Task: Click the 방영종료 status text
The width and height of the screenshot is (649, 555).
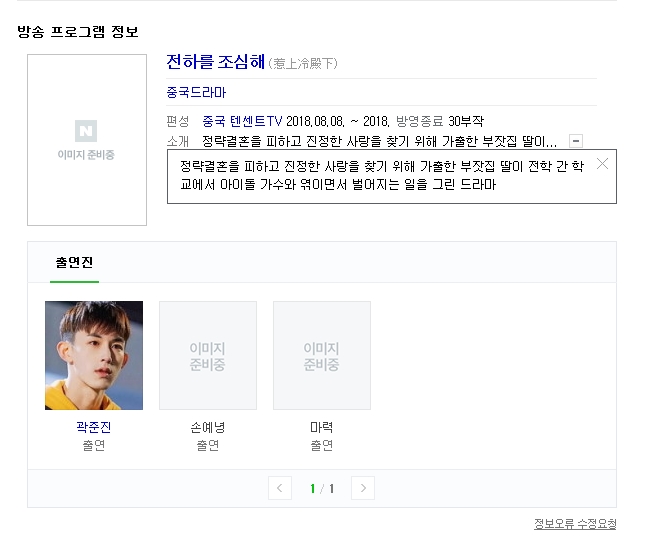Action: click(x=420, y=121)
